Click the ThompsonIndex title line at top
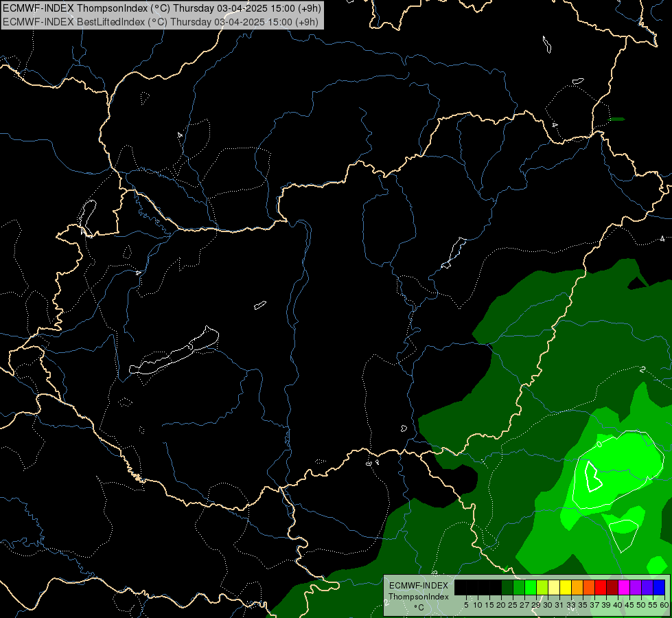Image resolution: width=672 pixels, height=618 pixels. pyautogui.click(x=161, y=8)
